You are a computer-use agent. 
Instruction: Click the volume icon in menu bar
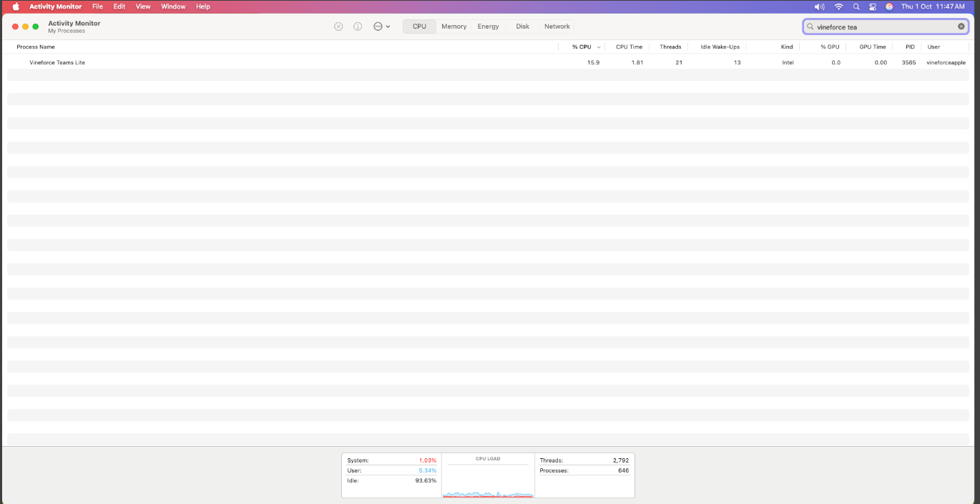point(819,6)
